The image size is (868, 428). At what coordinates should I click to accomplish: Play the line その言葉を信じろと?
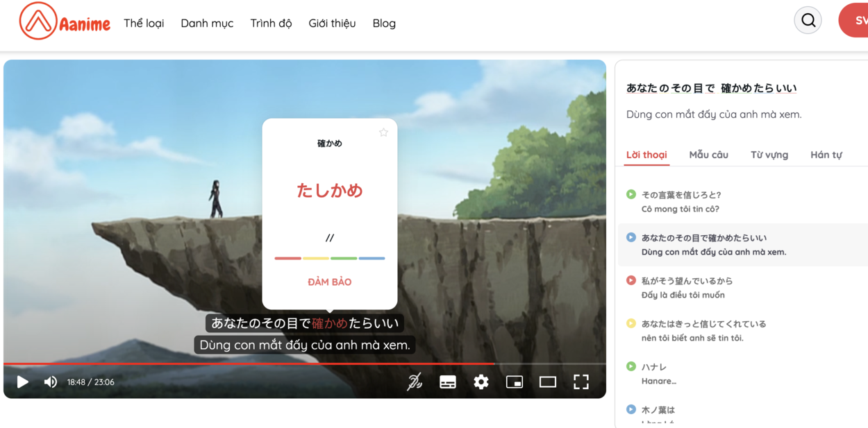click(x=631, y=196)
